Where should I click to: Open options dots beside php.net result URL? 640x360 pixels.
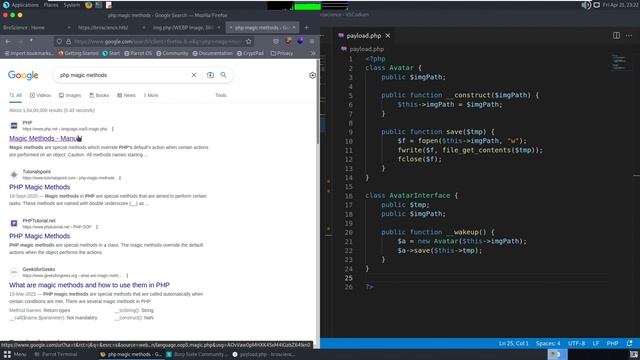coord(113,129)
